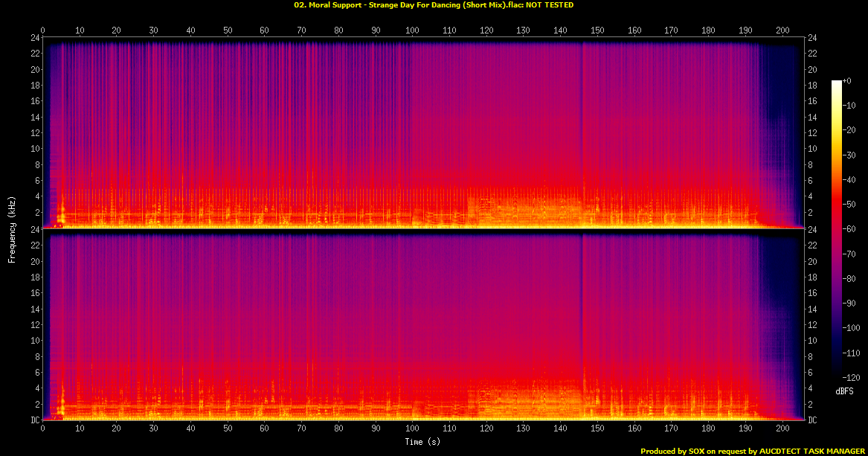The width and height of the screenshot is (868, 456).
Task: Click the '-70' value on the dBFS scale
Action: 849,254
